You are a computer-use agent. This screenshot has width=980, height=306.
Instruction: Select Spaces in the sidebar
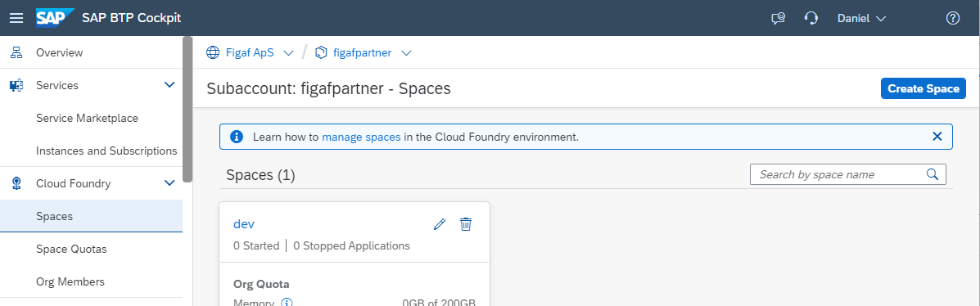pos(91,216)
